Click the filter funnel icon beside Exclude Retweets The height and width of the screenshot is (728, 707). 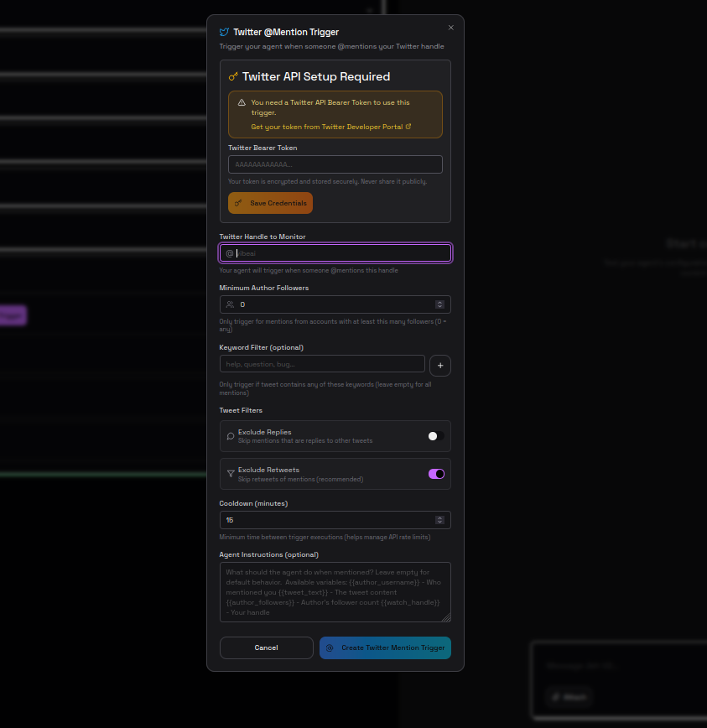pyautogui.click(x=231, y=474)
